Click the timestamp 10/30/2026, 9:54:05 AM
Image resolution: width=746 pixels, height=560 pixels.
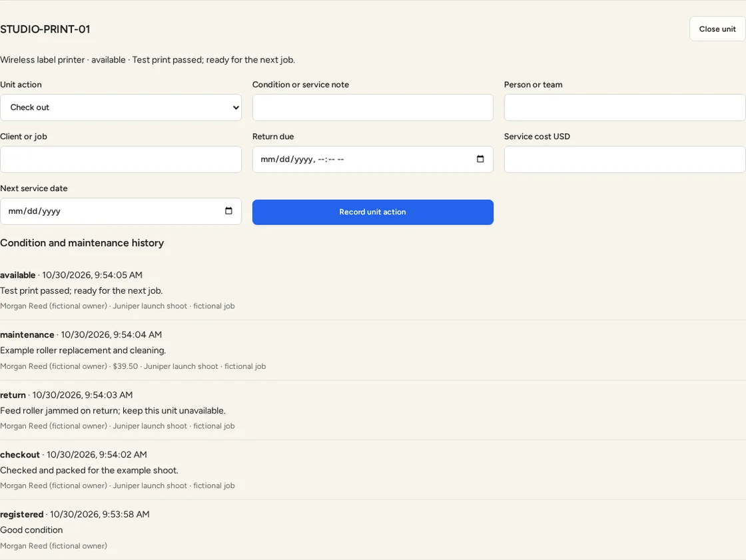coord(93,275)
